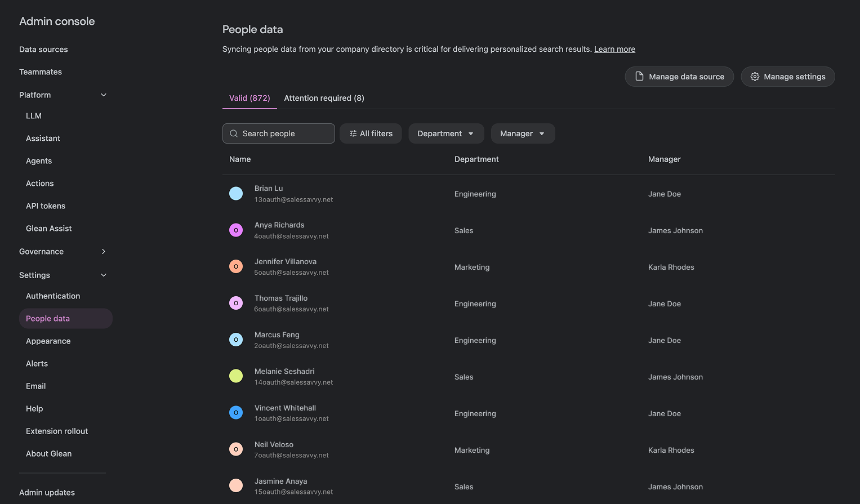Click the document icon in Manage data source
860x504 pixels.
click(639, 77)
